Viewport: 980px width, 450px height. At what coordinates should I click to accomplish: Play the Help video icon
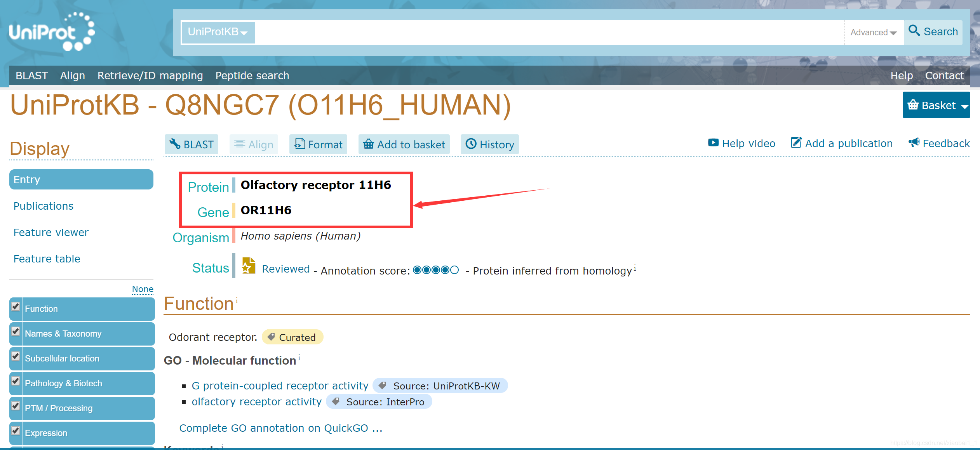(x=713, y=143)
